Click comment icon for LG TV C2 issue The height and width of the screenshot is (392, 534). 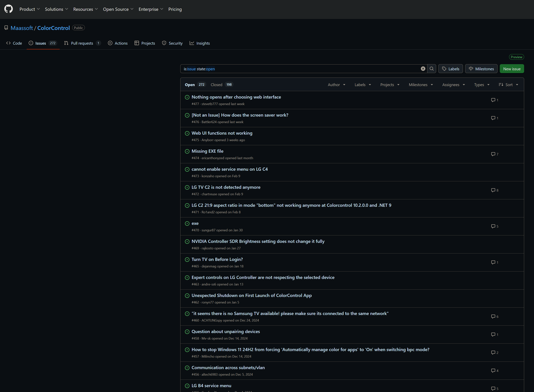(493, 190)
